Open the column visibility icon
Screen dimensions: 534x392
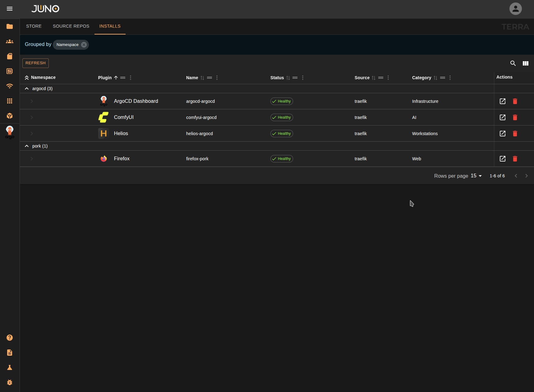click(x=526, y=63)
